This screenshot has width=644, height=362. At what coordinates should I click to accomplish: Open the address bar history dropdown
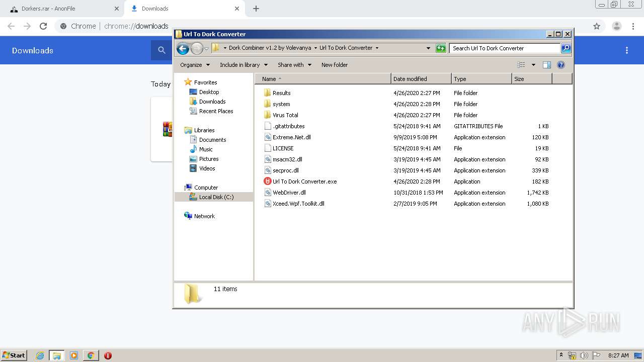click(x=428, y=48)
